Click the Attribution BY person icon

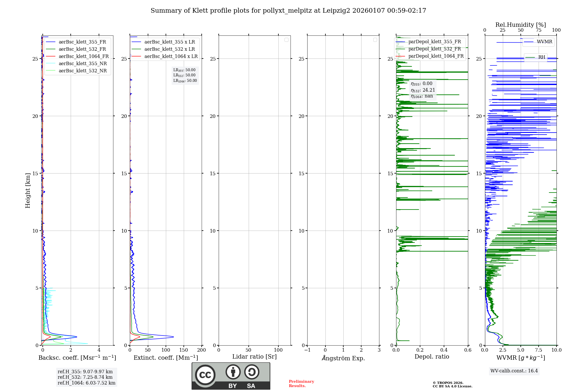(x=233, y=372)
